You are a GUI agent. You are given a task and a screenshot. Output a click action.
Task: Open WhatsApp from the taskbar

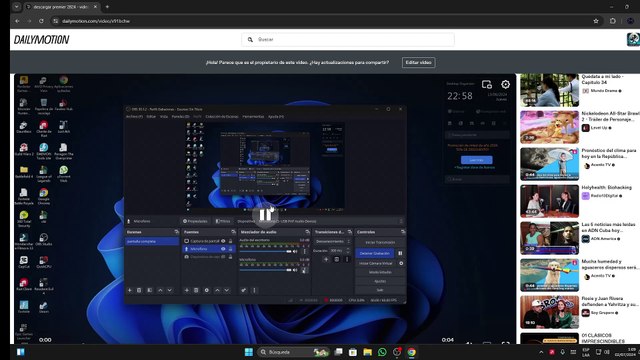coord(382,352)
